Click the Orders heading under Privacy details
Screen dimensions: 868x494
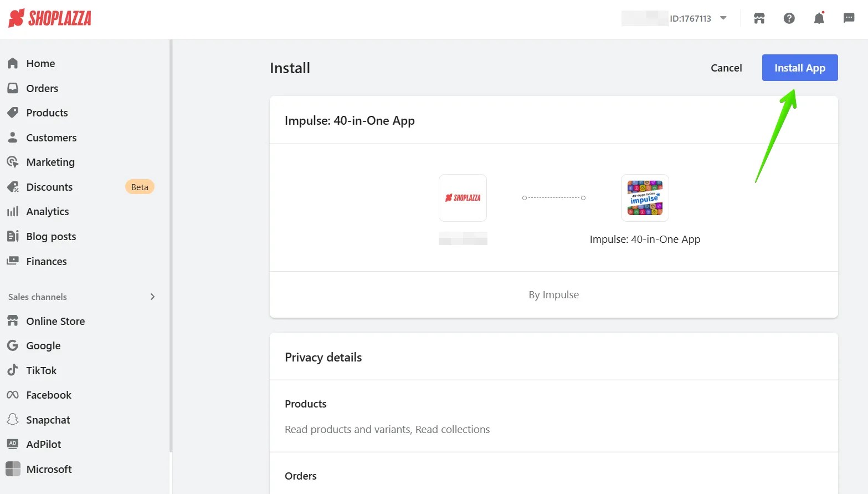click(301, 476)
